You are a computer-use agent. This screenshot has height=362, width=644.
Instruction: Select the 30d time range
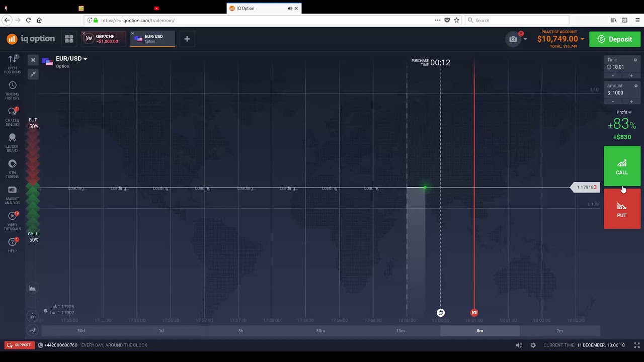[x=81, y=331]
